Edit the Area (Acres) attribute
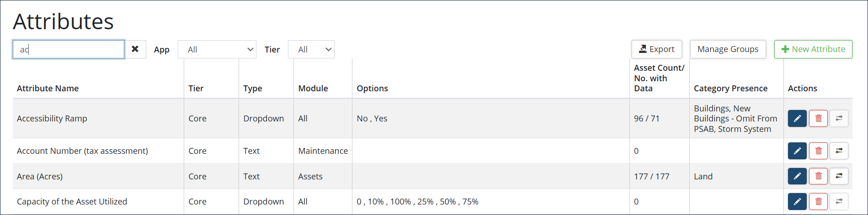Screen dimensions: 868x215 pos(797,176)
